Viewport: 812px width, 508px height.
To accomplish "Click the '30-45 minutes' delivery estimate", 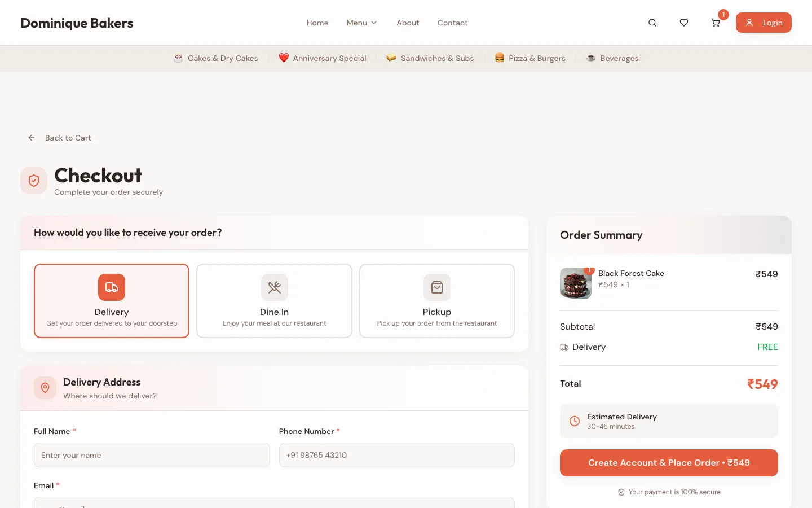I will (611, 427).
